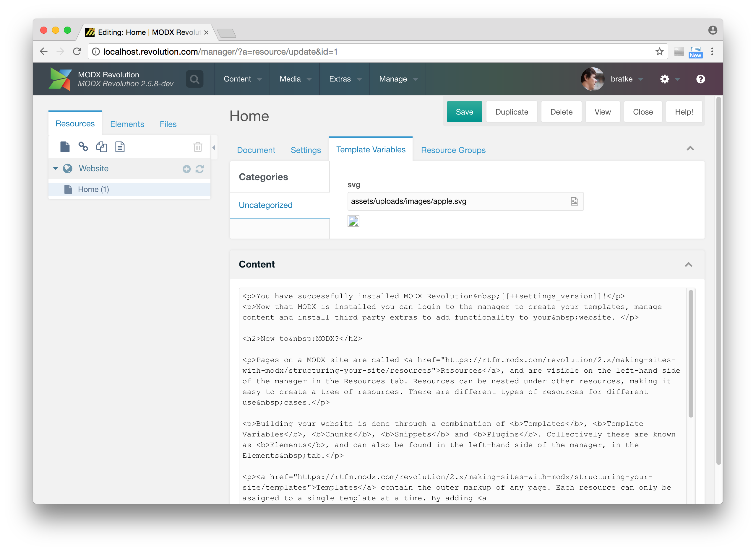Click the new symlink icon in the tree toolbar
The image size is (756, 551).
(101, 147)
